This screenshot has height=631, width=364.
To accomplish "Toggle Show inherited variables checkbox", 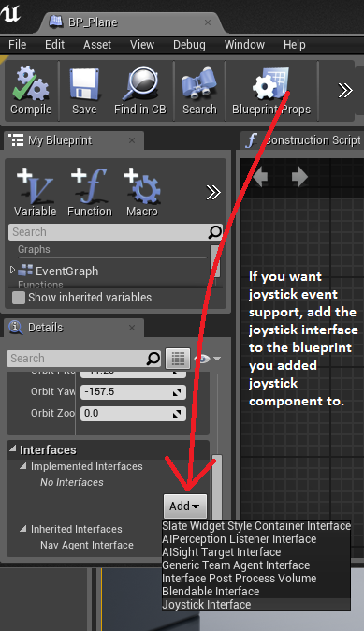I will click(x=18, y=298).
